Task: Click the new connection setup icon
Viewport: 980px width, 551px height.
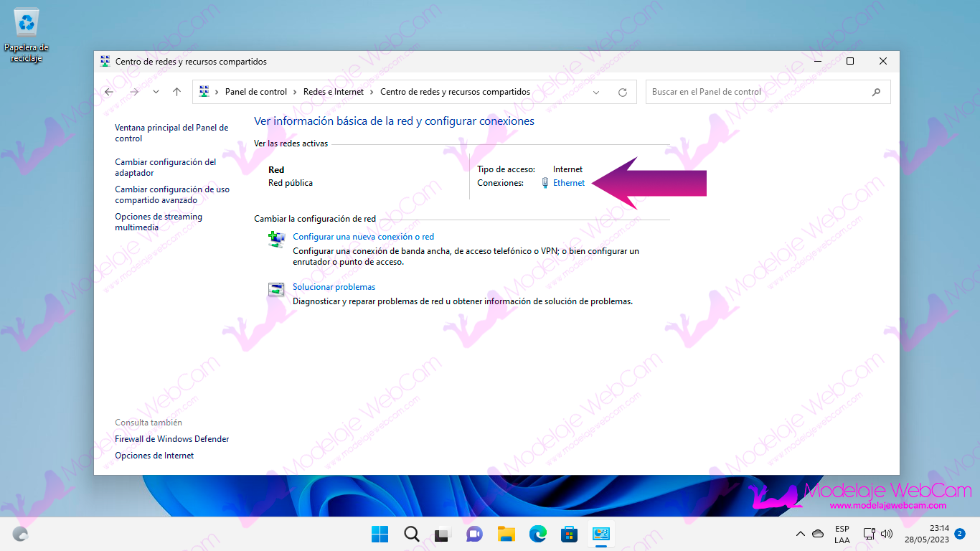Action: (x=276, y=240)
